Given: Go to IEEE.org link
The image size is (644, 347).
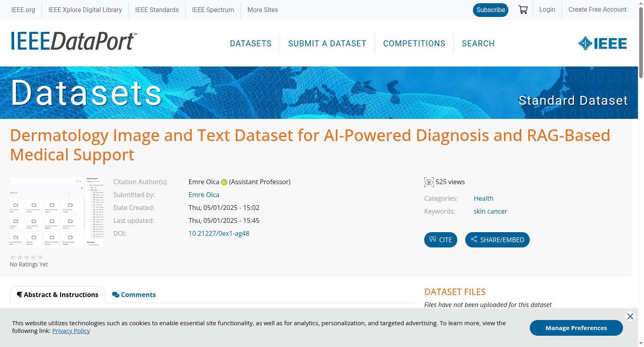Looking at the screenshot, I should click(23, 10).
